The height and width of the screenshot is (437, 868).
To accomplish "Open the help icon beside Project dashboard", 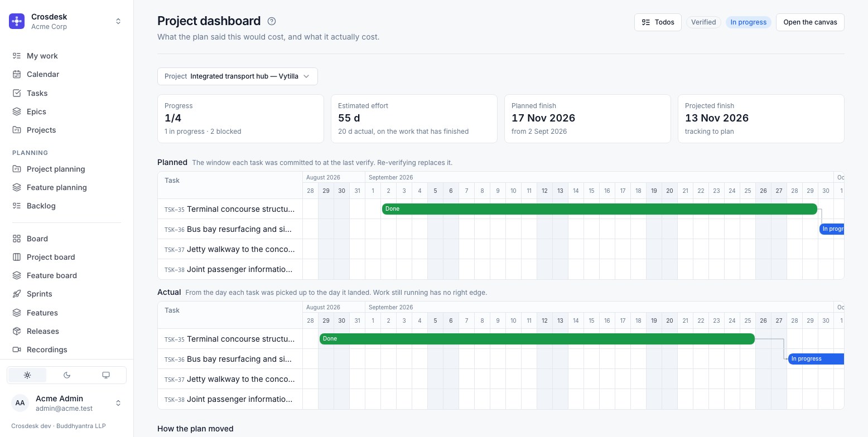I will 272,21.
